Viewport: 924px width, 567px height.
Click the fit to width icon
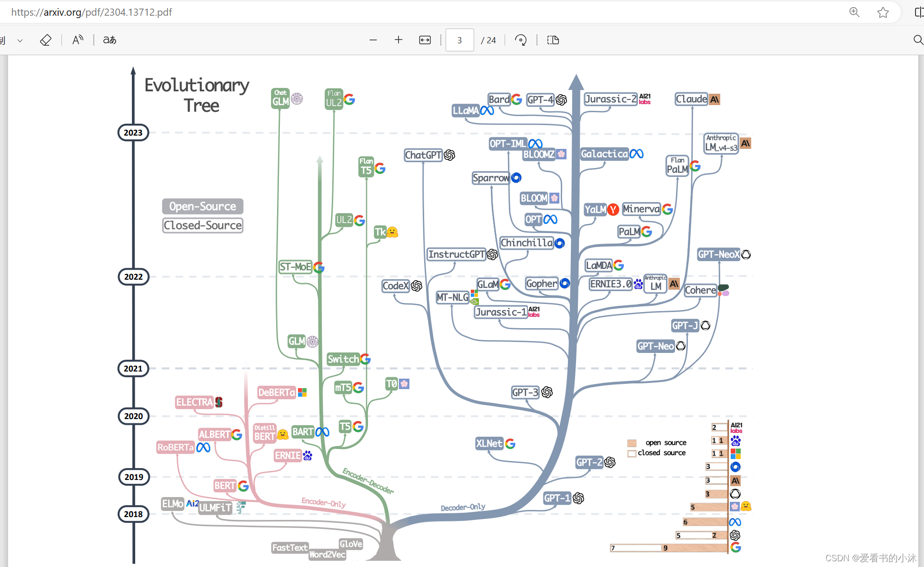425,40
